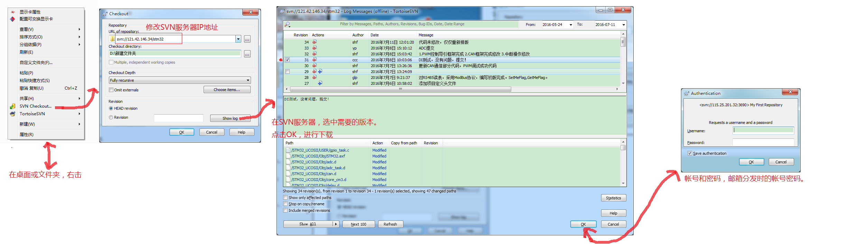Click the icon beside 显示卡属性
This screenshot has height=244, width=868.
point(13,12)
